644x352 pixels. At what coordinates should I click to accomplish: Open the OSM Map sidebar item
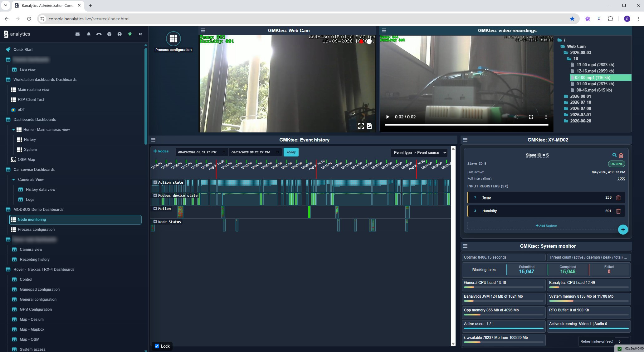pyautogui.click(x=26, y=160)
